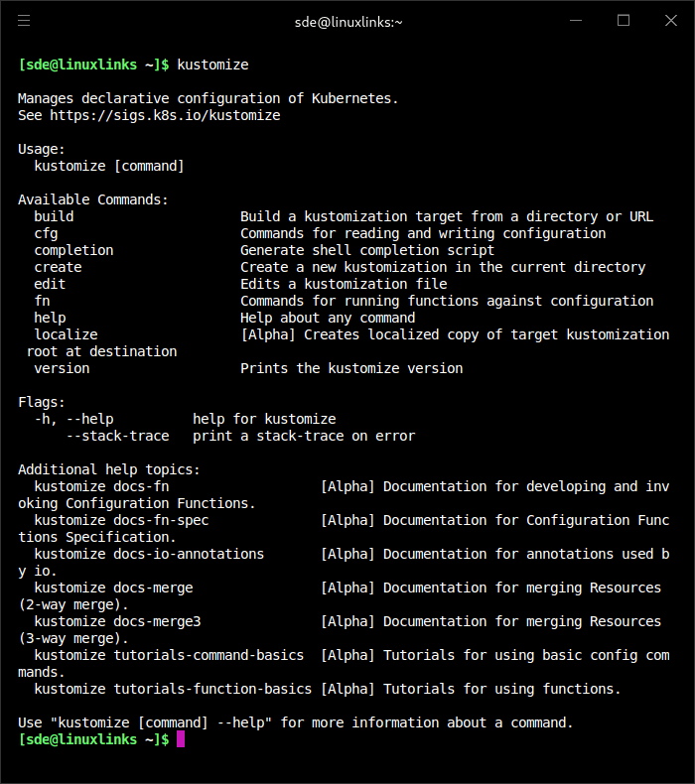
Task: Click the 'version' command name
Action: 62,368
